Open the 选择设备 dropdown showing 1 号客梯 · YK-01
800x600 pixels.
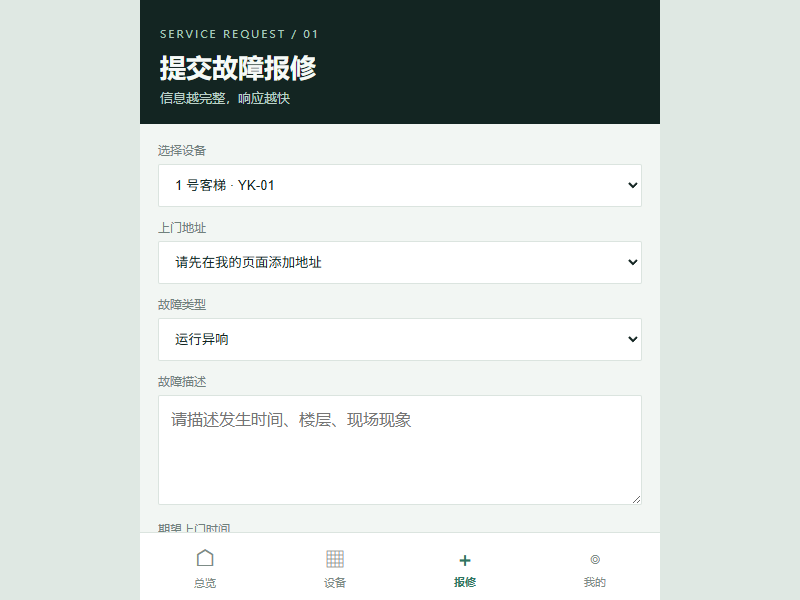click(x=399, y=185)
